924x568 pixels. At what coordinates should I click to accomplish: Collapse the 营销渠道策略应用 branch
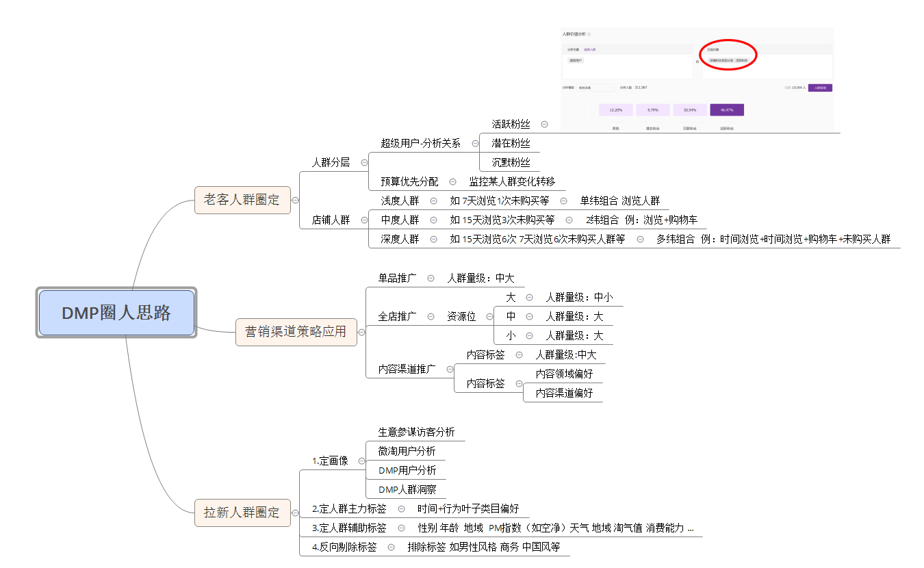click(x=361, y=333)
